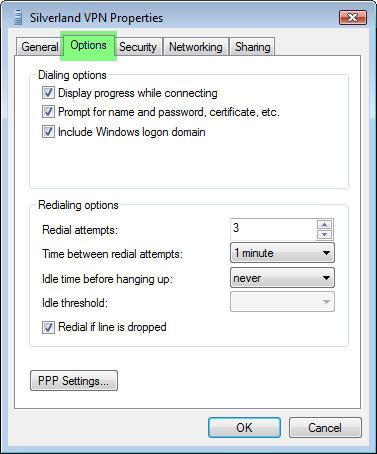
Task: Click the disabled Idle threshold dropdown
Action: click(282, 302)
